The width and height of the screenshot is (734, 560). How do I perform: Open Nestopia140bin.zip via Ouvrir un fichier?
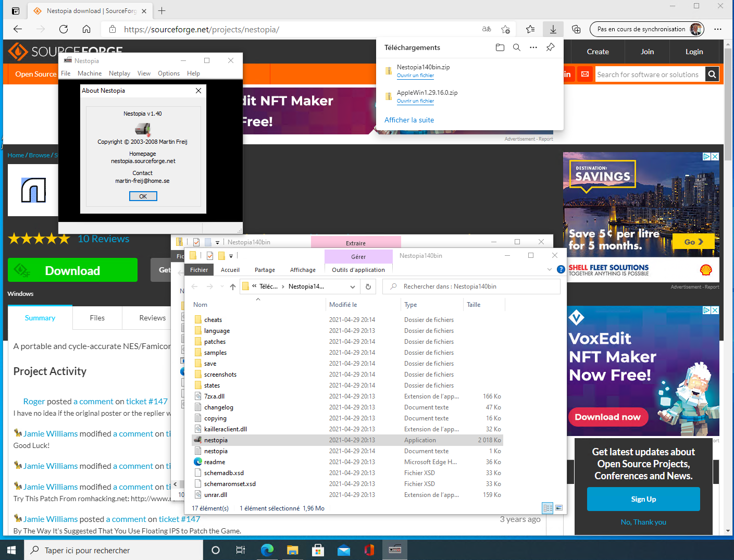[415, 76]
